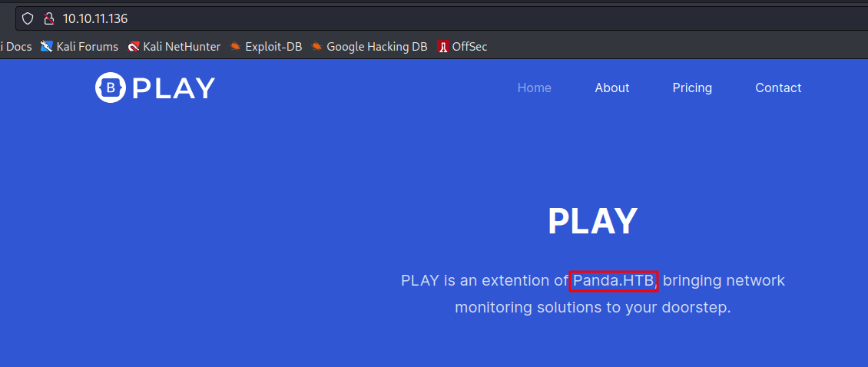Open the About page in navbar
Image resolution: width=868 pixels, height=367 pixels.
[611, 88]
